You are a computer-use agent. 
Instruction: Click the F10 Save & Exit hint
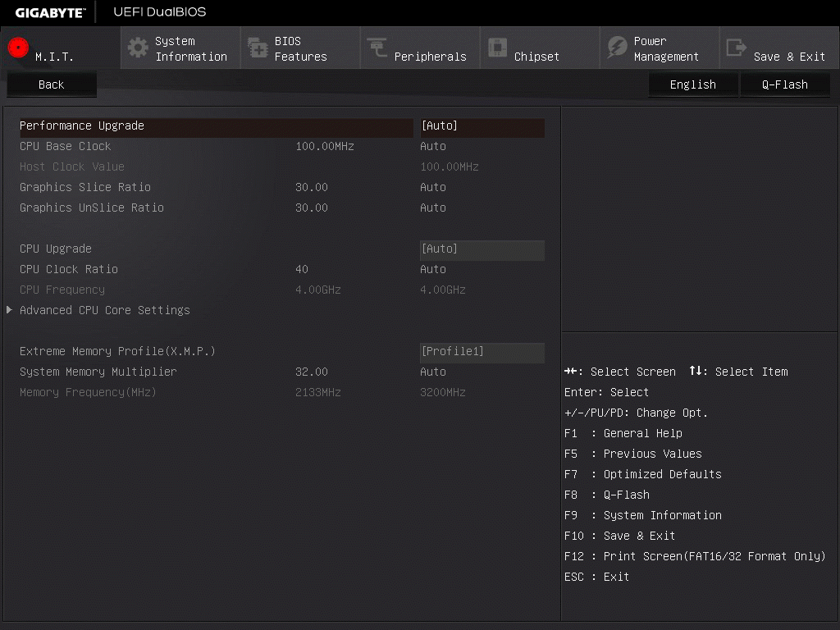[620, 536]
